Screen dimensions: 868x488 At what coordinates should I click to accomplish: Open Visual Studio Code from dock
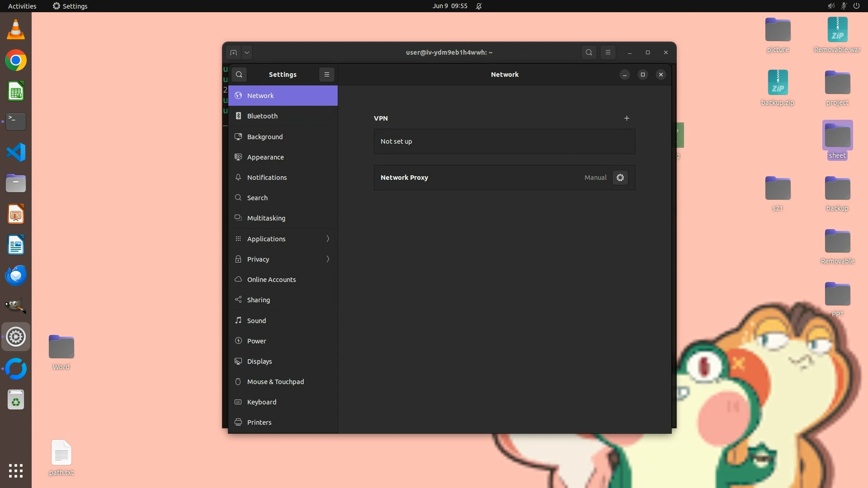16,152
